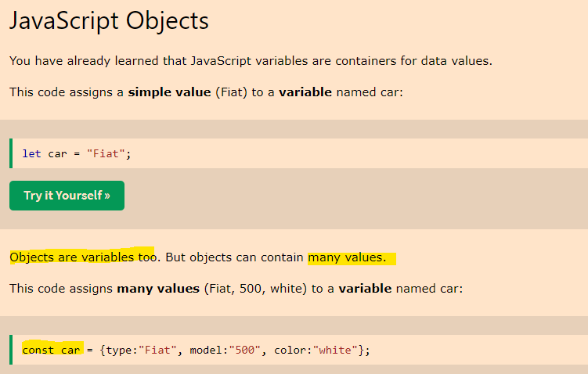
Task: Click the 'model' key in the car object
Action: [199, 350]
